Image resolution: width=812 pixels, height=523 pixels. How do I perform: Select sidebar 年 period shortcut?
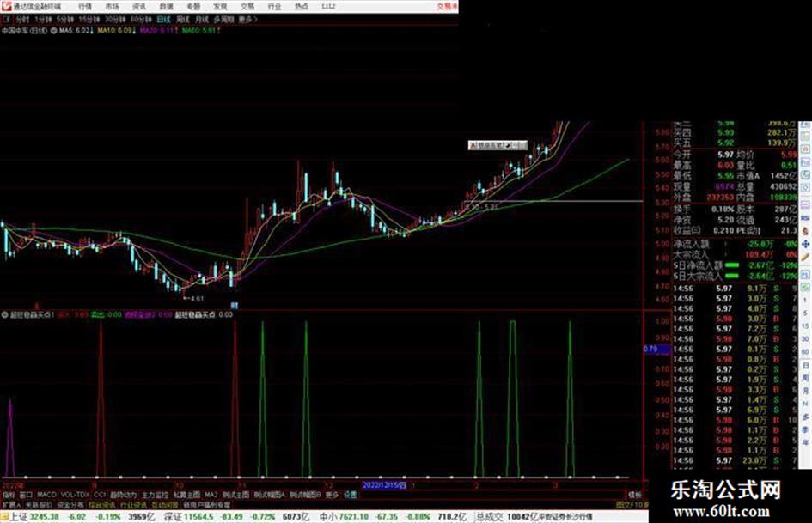pos(806,443)
